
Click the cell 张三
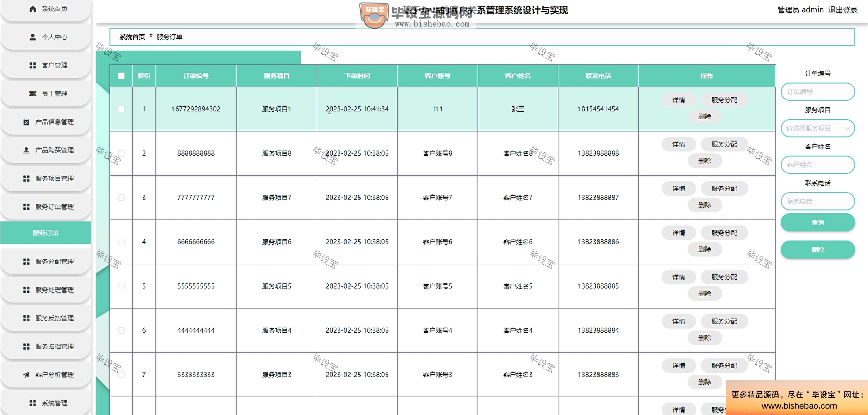pyautogui.click(x=518, y=109)
